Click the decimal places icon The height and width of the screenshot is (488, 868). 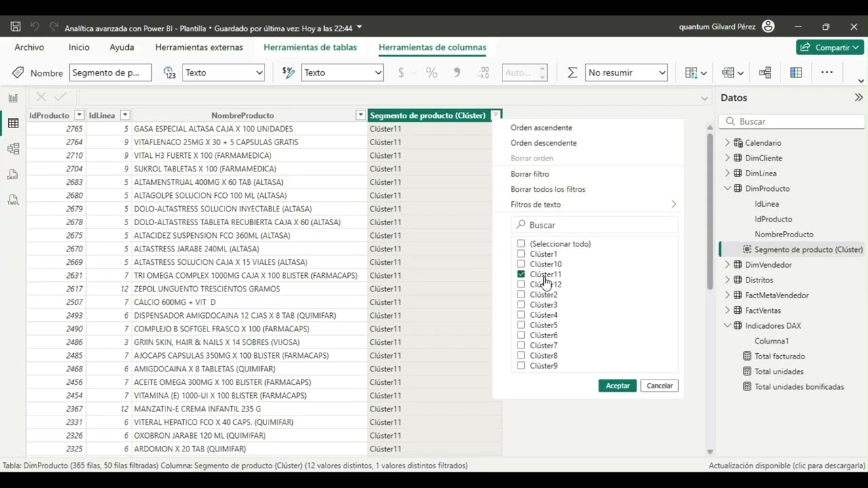coord(484,73)
